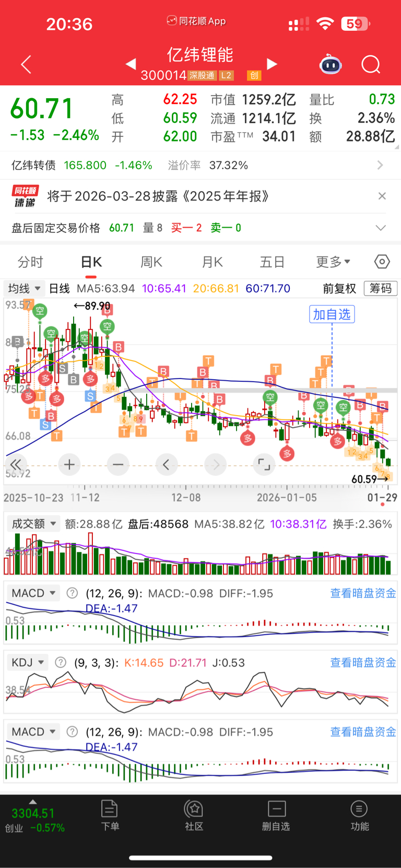Tap the 加自选 chart label
Screen dimensions: 401x868
coord(332,314)
